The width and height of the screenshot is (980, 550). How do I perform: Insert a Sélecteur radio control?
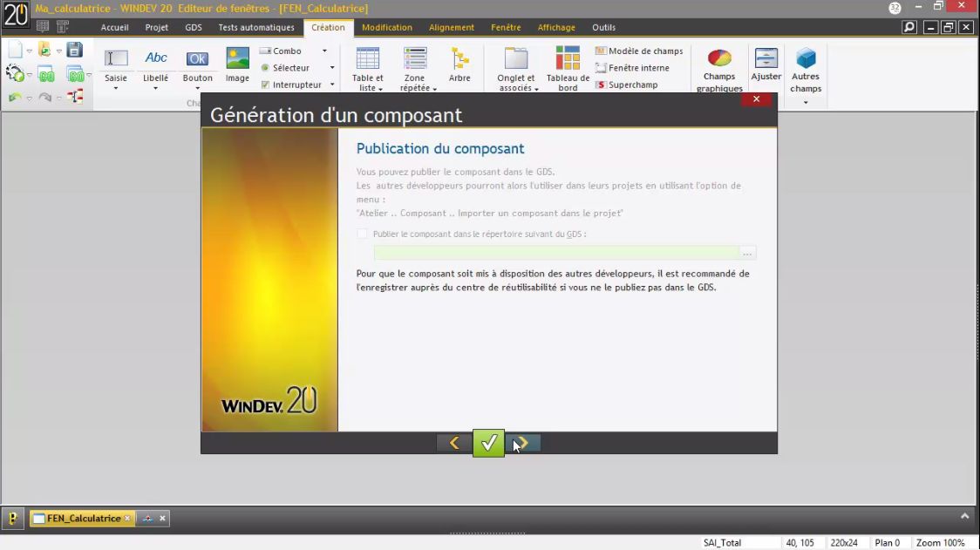point(285,67)
